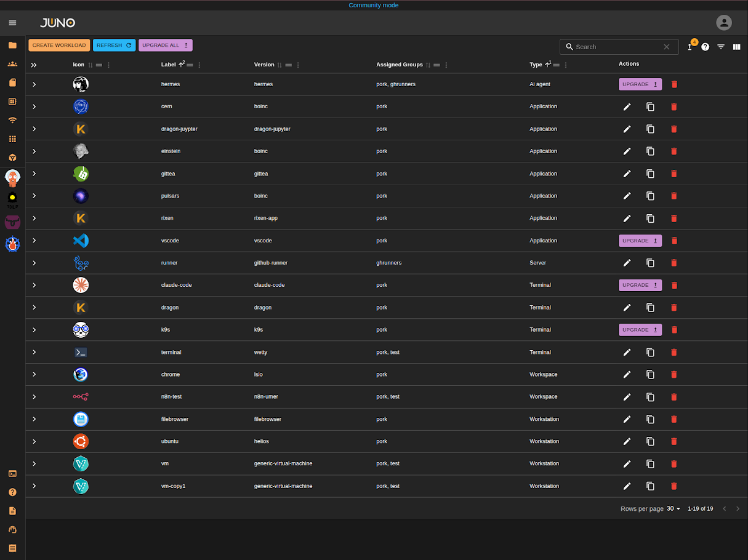
Task: Open the help question mark in toolbar
Action: tap(706, 47)
